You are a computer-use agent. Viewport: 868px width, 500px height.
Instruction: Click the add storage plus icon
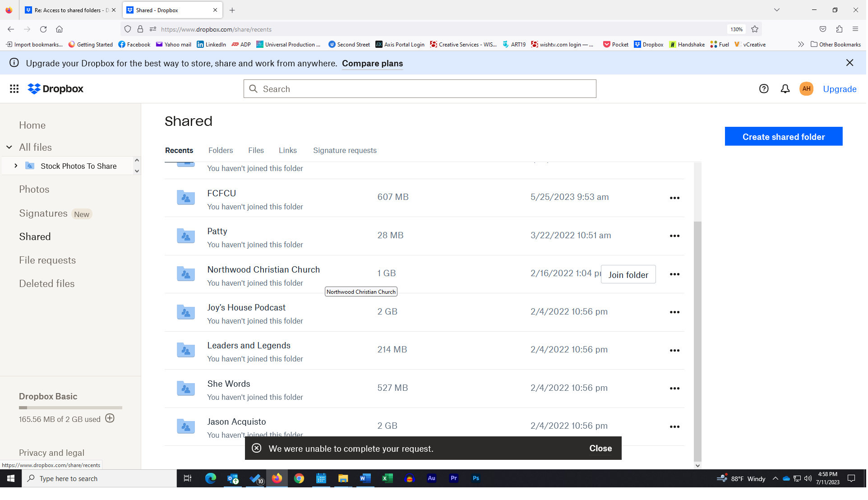click(x=110, y=419)
